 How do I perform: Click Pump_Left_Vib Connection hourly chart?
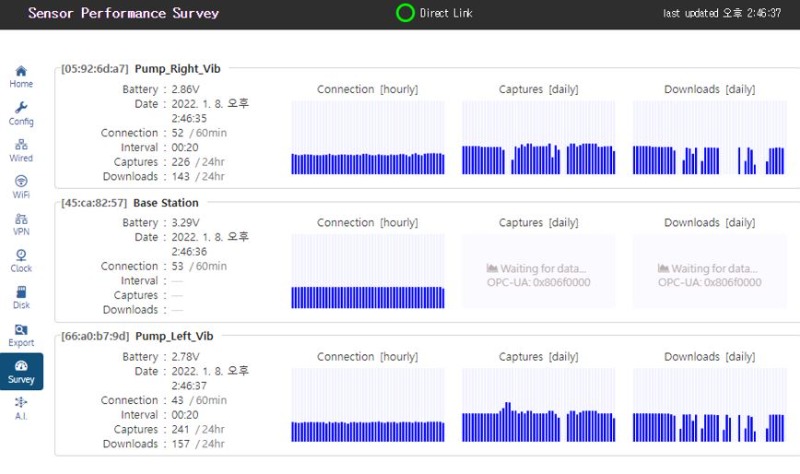pyautogui.click(x=368, y=405)
